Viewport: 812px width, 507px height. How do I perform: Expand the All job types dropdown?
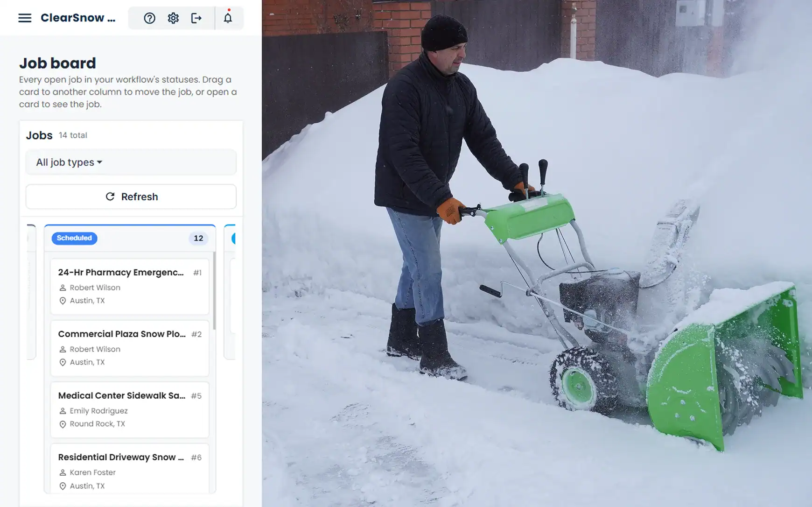(131, 162)
